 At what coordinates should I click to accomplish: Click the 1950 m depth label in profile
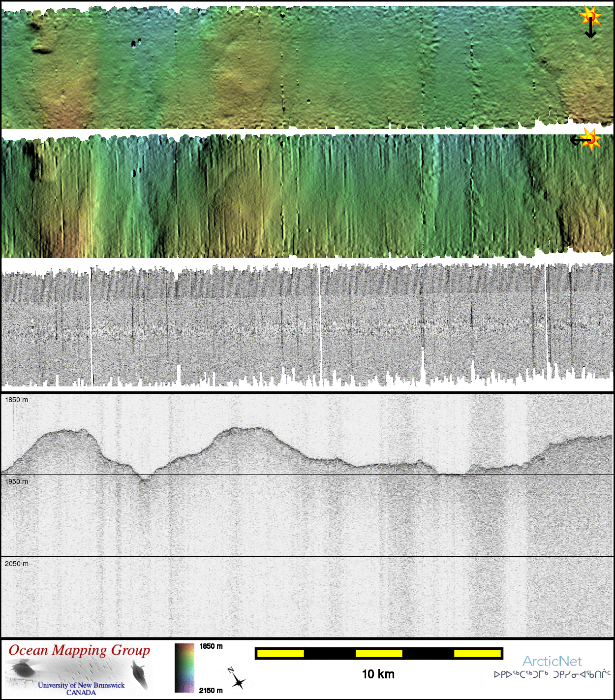[17, 481]
